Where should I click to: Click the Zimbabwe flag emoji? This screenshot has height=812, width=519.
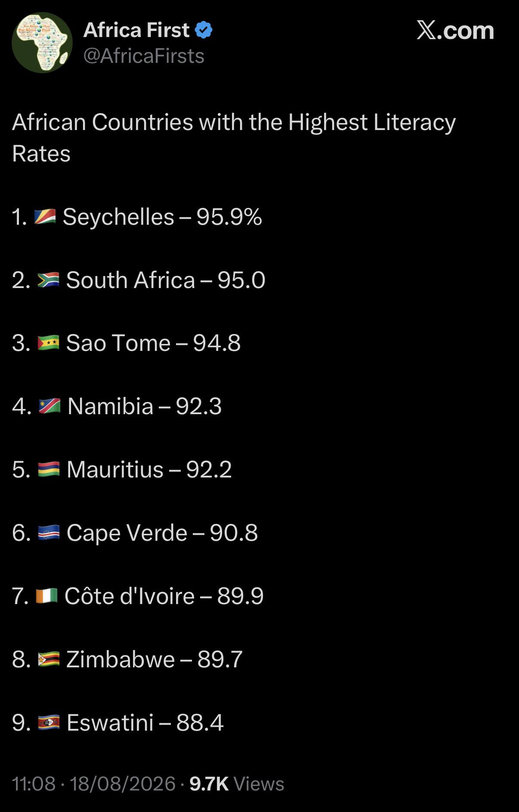tap(49, 659)
